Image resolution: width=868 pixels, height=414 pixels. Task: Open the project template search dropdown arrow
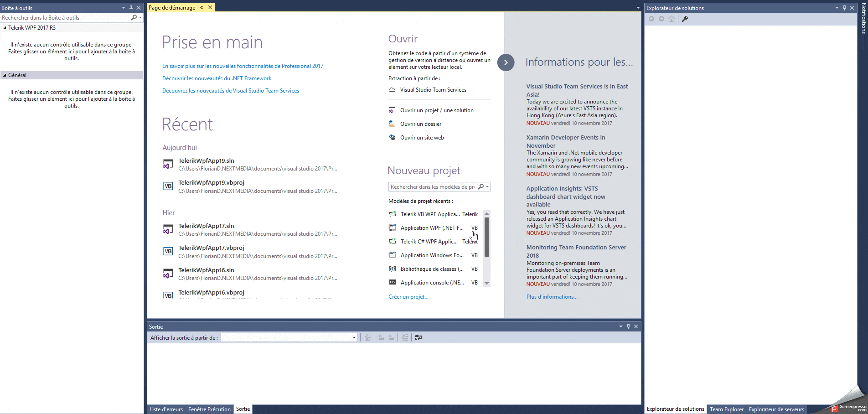487,186
